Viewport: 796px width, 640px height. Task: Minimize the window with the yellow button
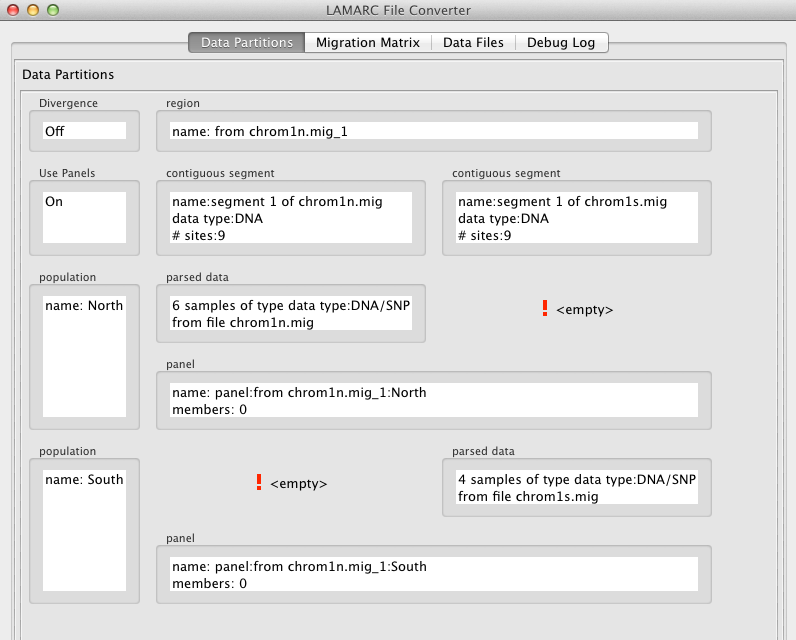click(x=33, y=10)
